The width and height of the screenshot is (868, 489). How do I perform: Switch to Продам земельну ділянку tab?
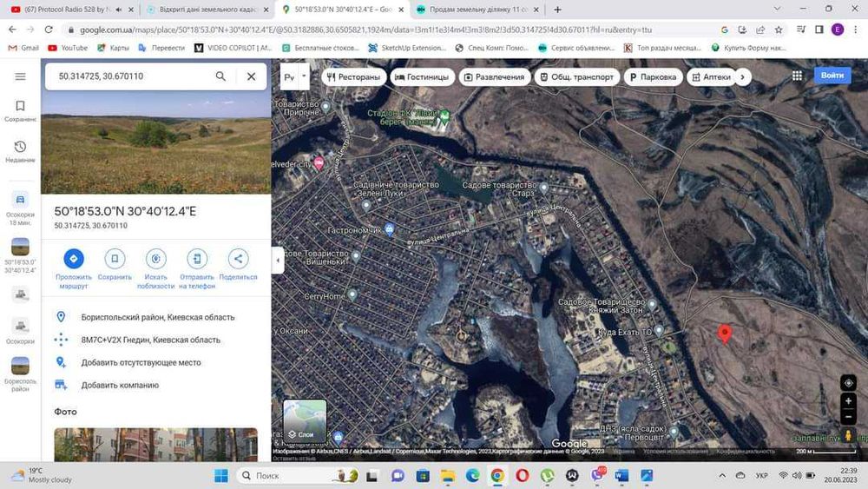click(479, 10)
